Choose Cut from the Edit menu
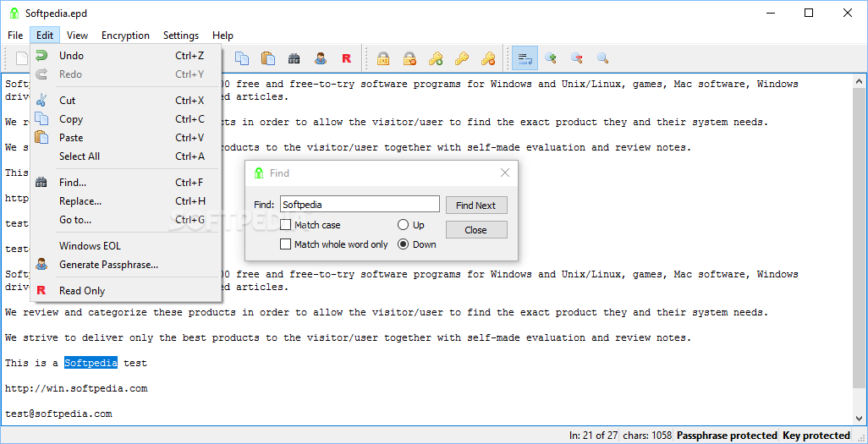This screenshot has height=444, width=868. pos(126,100)
